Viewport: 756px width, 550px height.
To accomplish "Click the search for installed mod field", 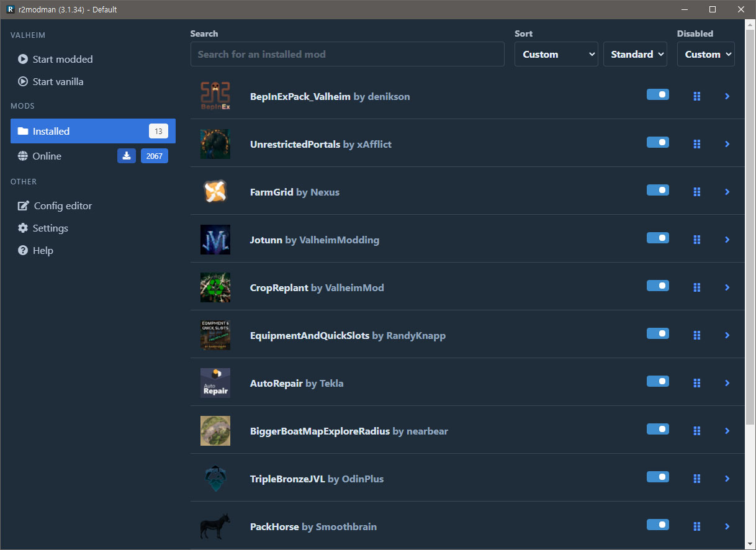I will (x=348, y=54).
